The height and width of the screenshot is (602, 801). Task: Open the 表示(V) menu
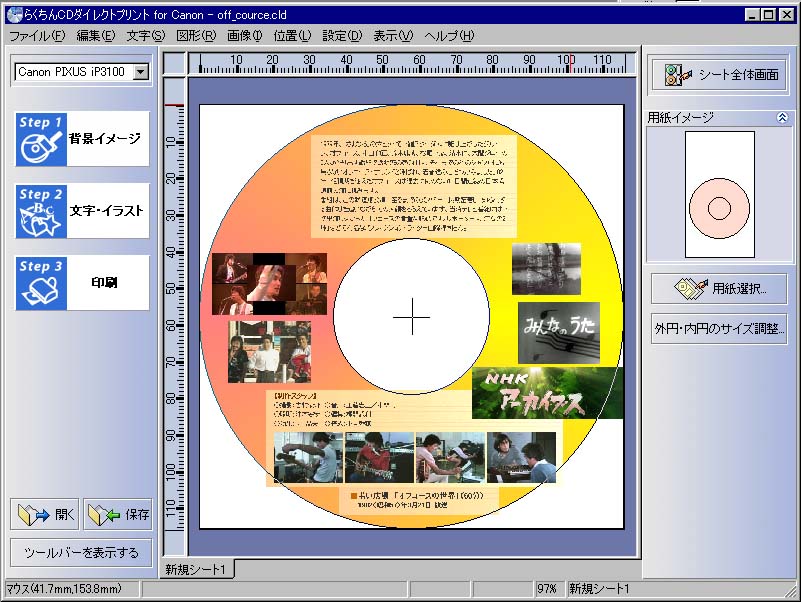[392, 36]
